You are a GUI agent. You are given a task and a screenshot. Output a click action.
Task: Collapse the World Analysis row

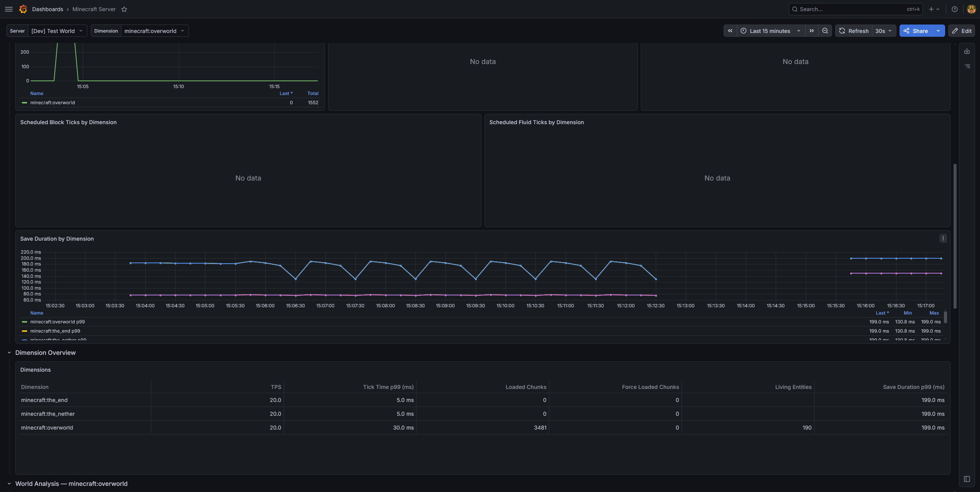9,484
